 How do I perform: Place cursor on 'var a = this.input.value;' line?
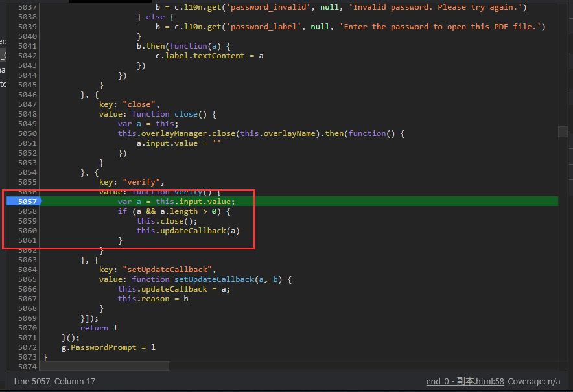[176, 202]
